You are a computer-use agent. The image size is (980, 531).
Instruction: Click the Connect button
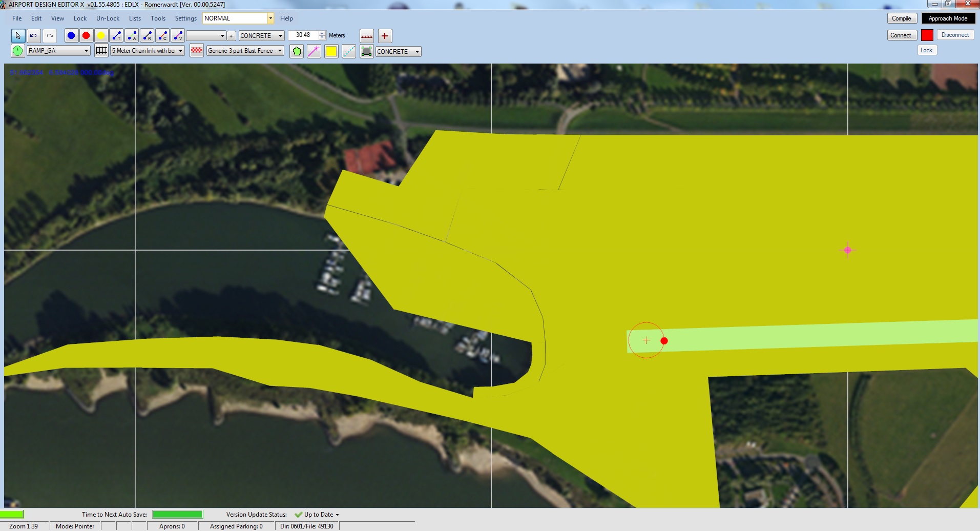(x=901, y=35)
